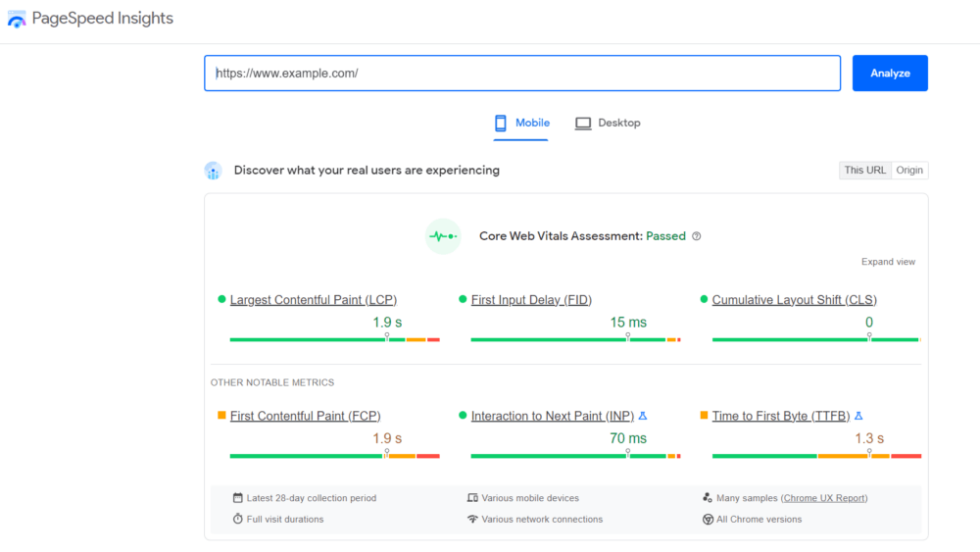The width and height of the screenshot is (980, 552).
Task: Click the experimental flask icon next to TTFB
Action: [x=858, y=416]
